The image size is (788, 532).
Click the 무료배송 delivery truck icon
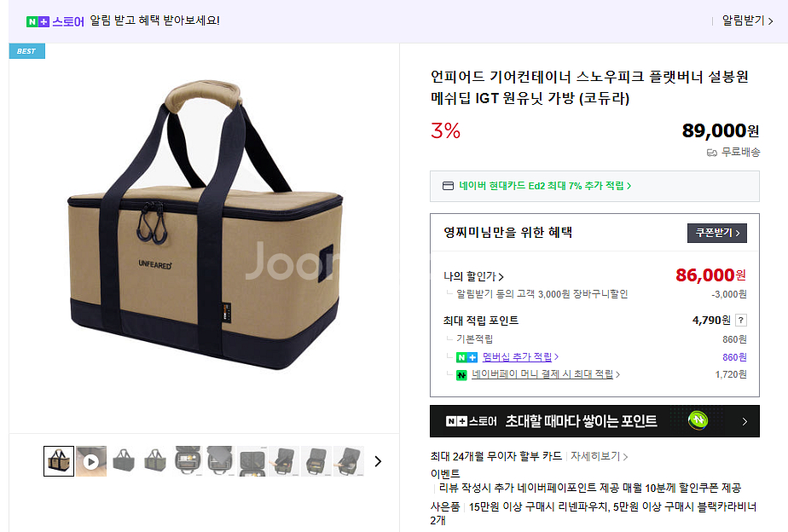tap(711, 153)
